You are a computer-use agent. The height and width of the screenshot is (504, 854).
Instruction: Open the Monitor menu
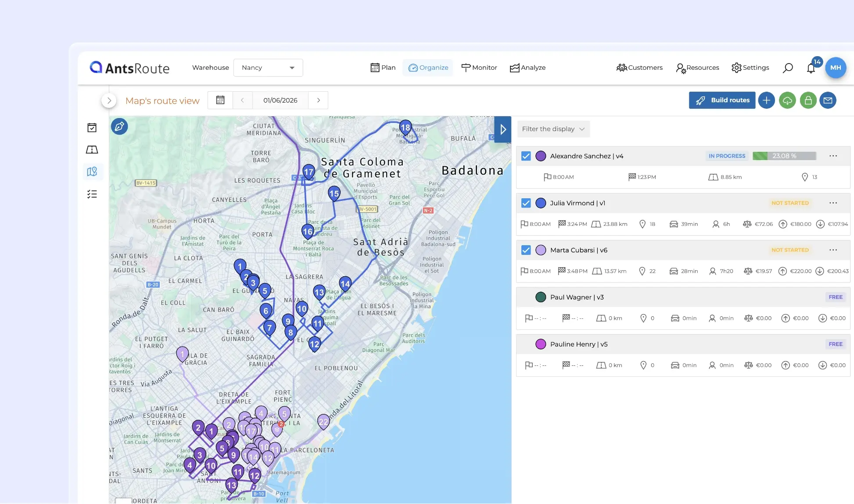tap(479, 68)
